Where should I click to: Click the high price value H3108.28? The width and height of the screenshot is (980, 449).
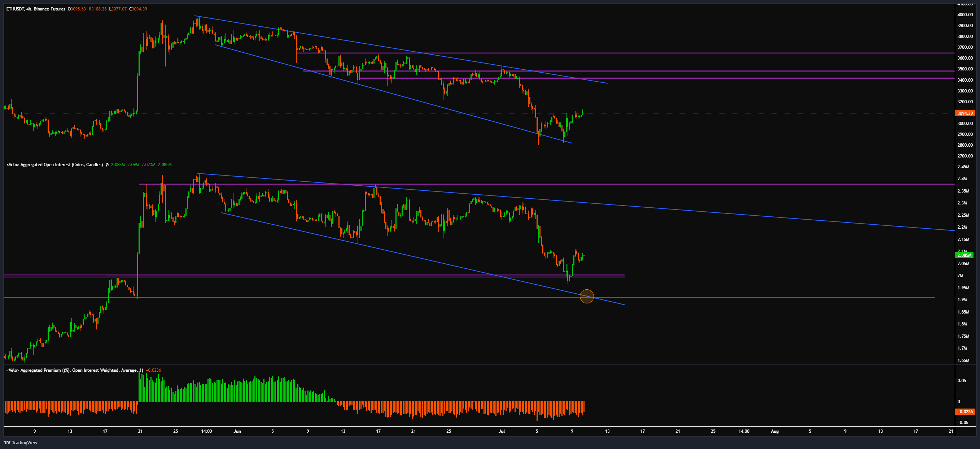click(x=97, y=9)
